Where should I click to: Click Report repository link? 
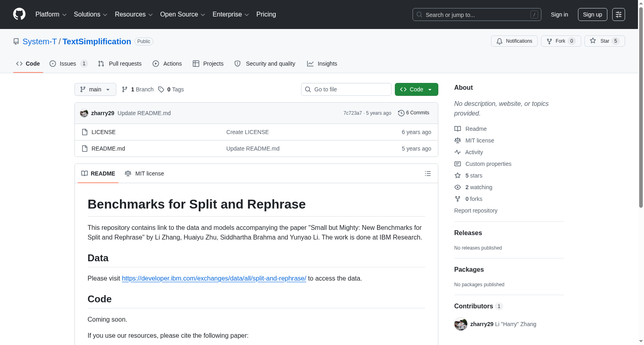coord(476,211)
